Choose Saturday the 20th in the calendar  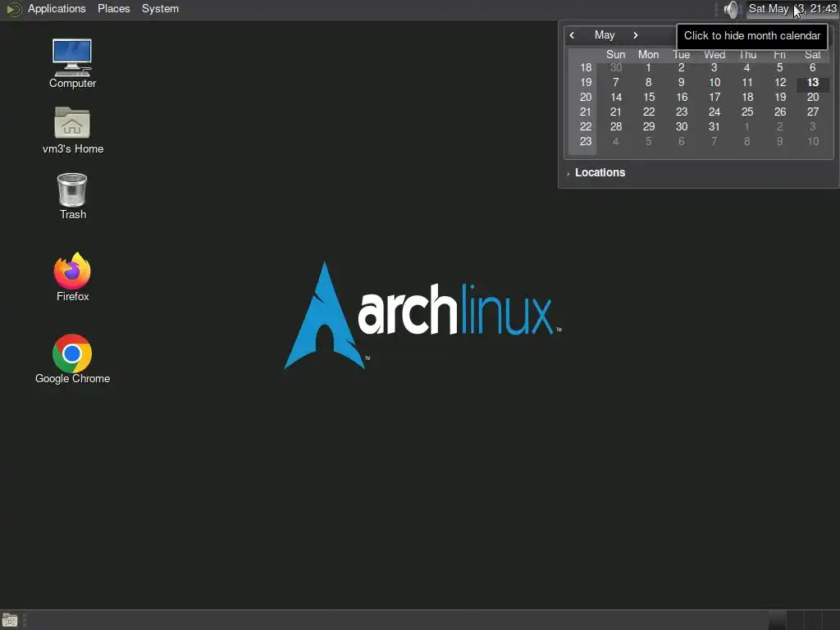(x=813, y=97)
